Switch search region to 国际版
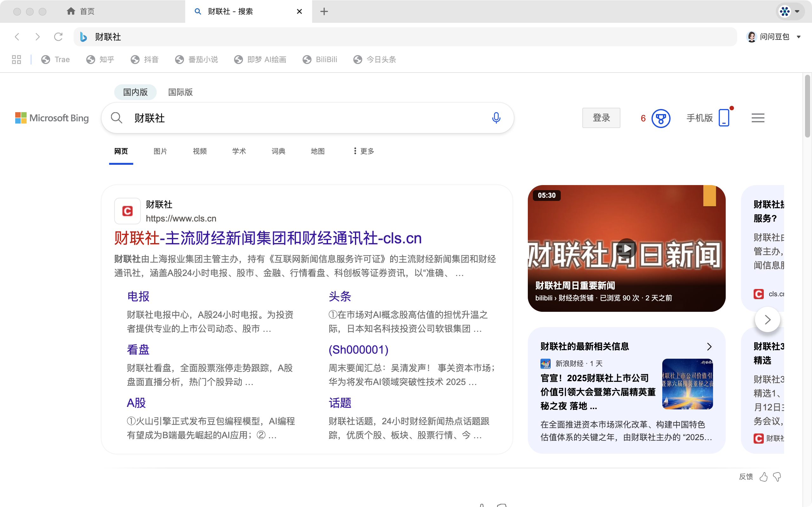812x507 pixels. point(180,92)
